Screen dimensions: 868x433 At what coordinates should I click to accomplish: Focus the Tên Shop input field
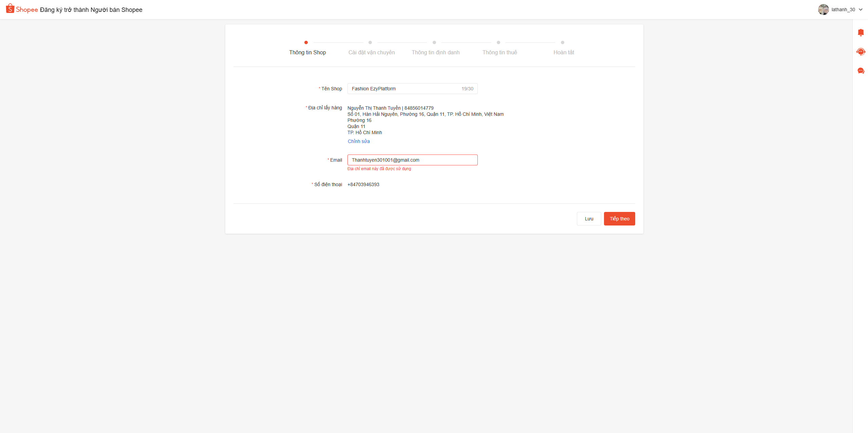tap(404, 89)
